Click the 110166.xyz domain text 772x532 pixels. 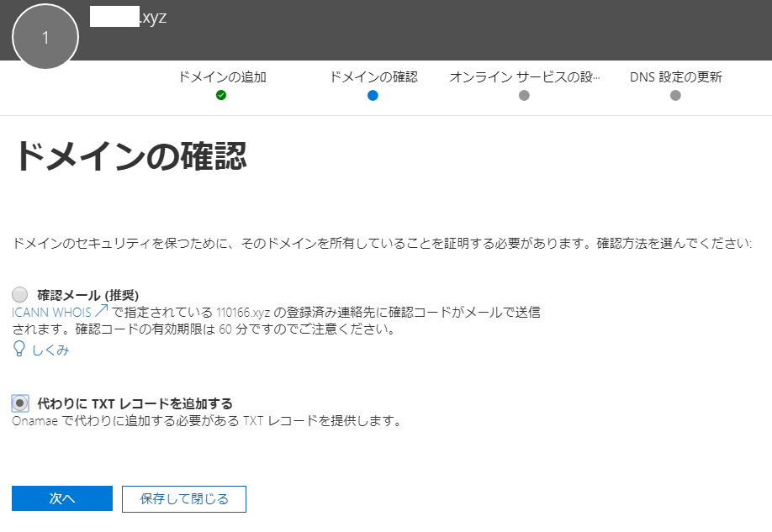tap(243, 313)
